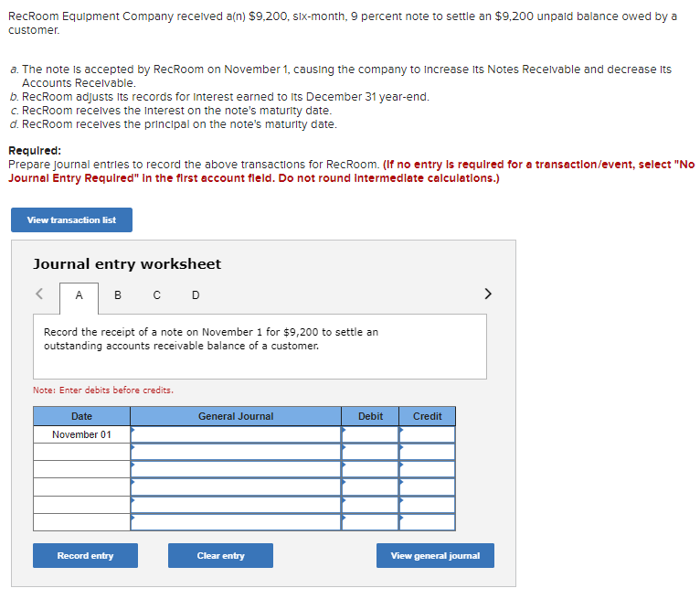Click Debit field in November 01 row
The image size is (700, 599).
coord(370,434)
